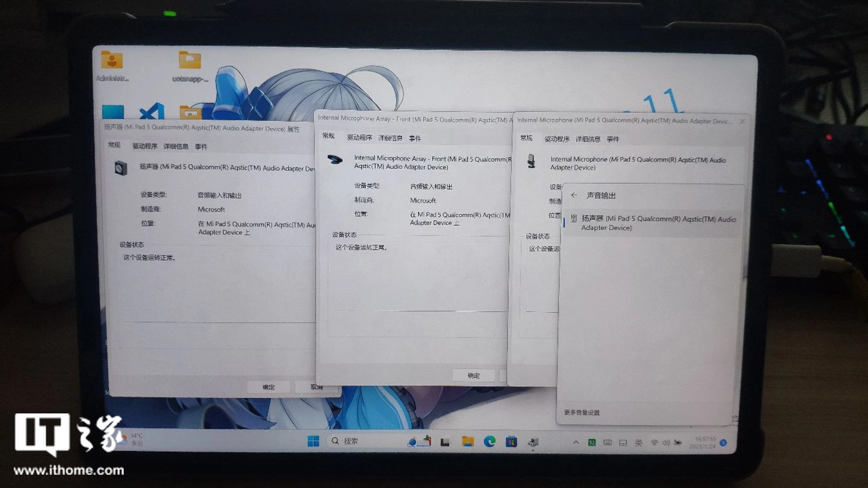
Task: Click the Internal Microphone Array device icon
Action: [x=335, y=160]
